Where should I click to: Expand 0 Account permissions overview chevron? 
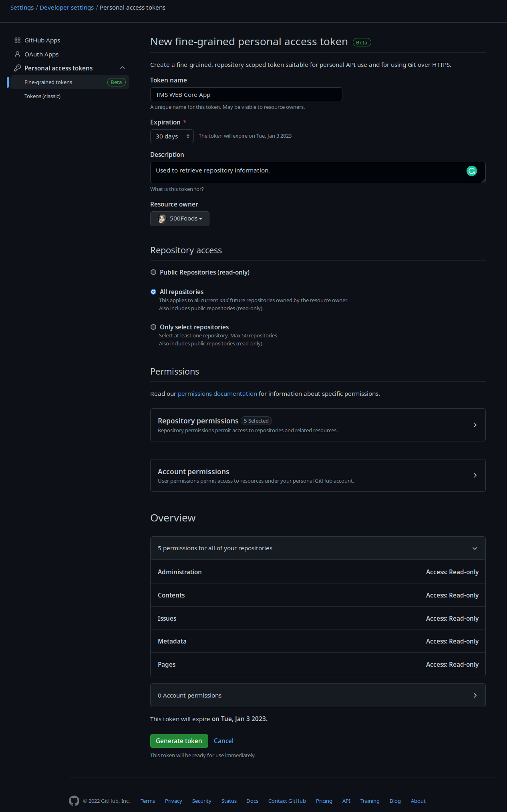475,696
